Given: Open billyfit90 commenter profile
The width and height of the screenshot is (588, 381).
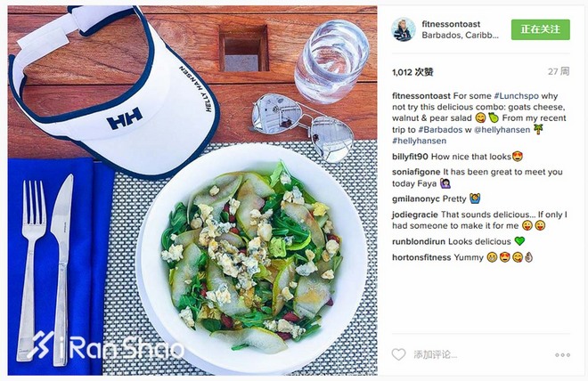Looking at the screenshot, I should click(x=410, y=157).
